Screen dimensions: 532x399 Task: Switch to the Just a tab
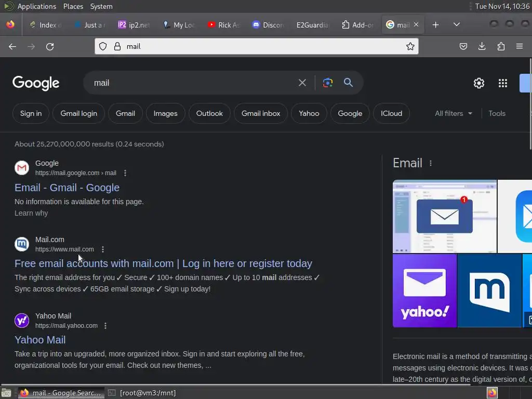(x=89, y=25)
